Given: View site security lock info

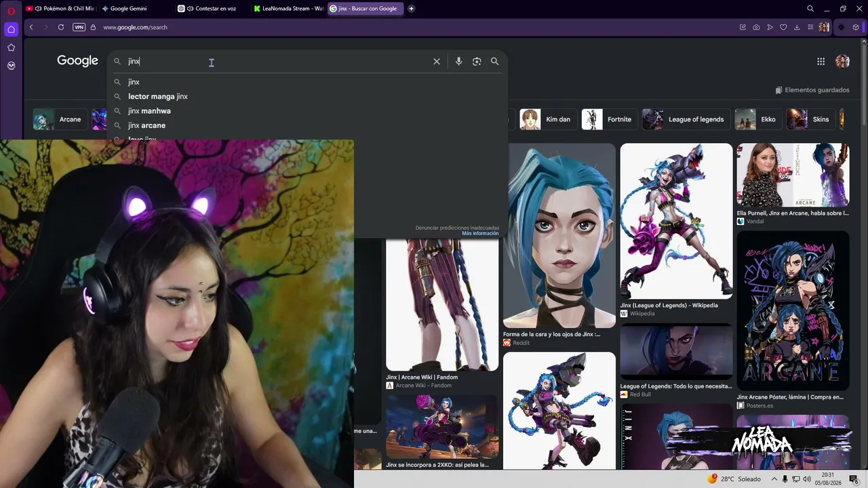Looking at the screenshot, I should click(94, 27).
